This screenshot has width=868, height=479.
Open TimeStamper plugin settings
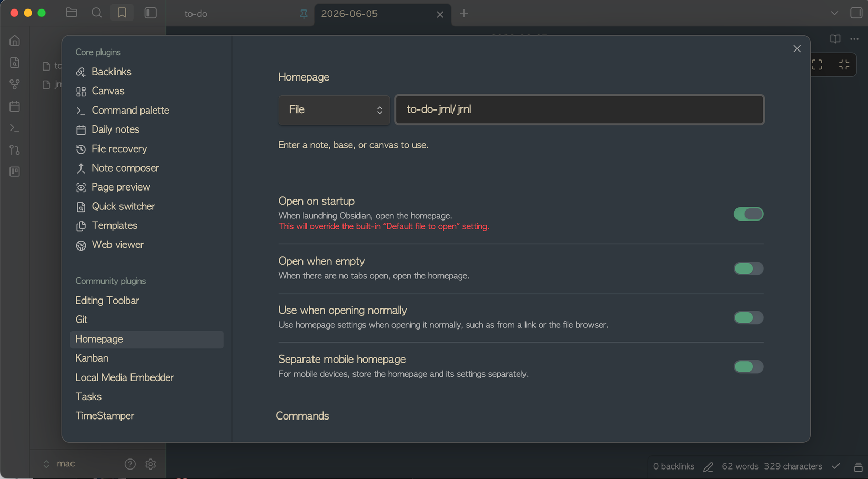point(146,416)
